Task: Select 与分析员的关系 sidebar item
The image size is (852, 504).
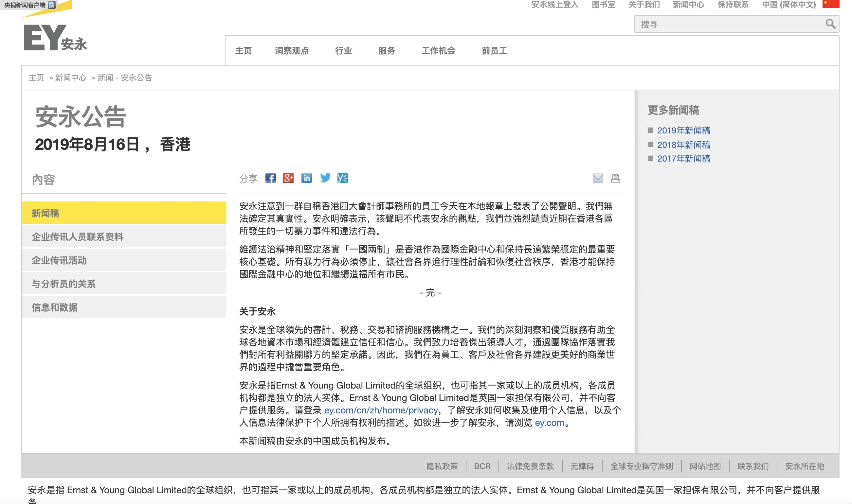Action: pos(124,284)
